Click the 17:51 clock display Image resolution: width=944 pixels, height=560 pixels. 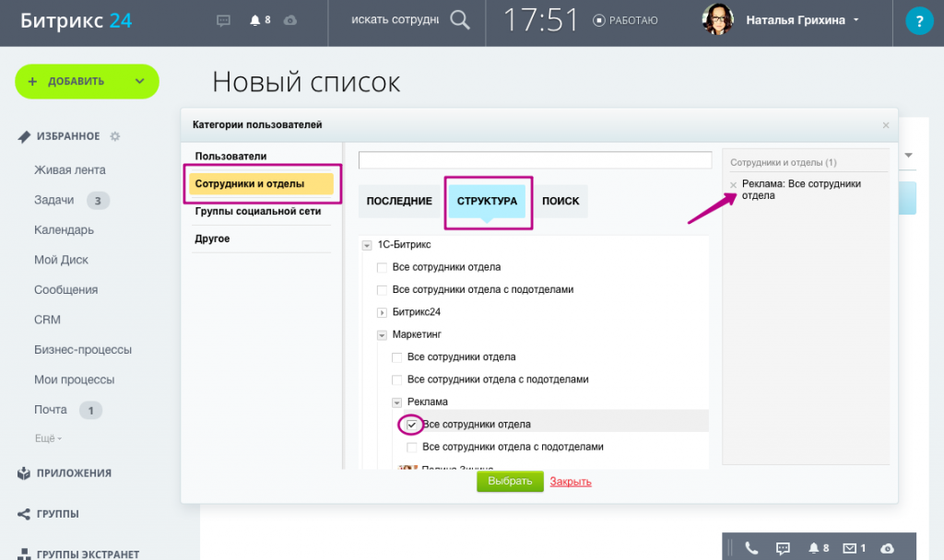click(x=540, y=20)
